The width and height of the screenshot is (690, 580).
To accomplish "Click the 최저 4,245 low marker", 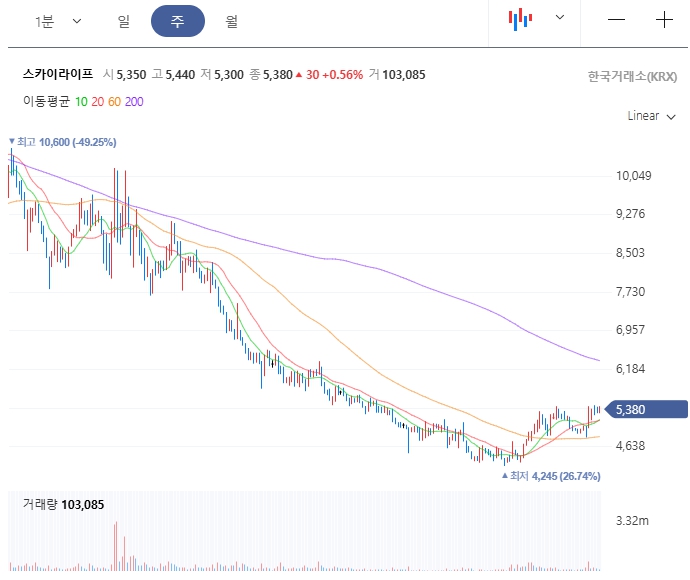I will coord(551,476).
